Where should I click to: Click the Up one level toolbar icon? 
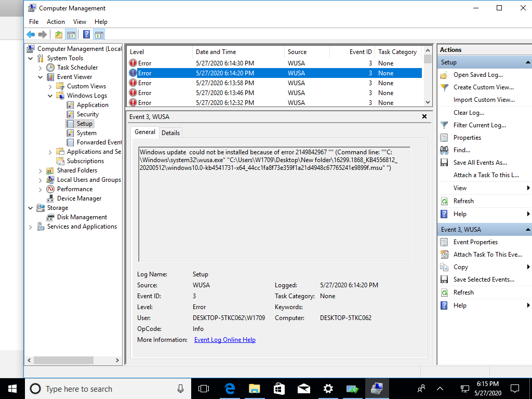pyautogui.click(x=59, y=34)
